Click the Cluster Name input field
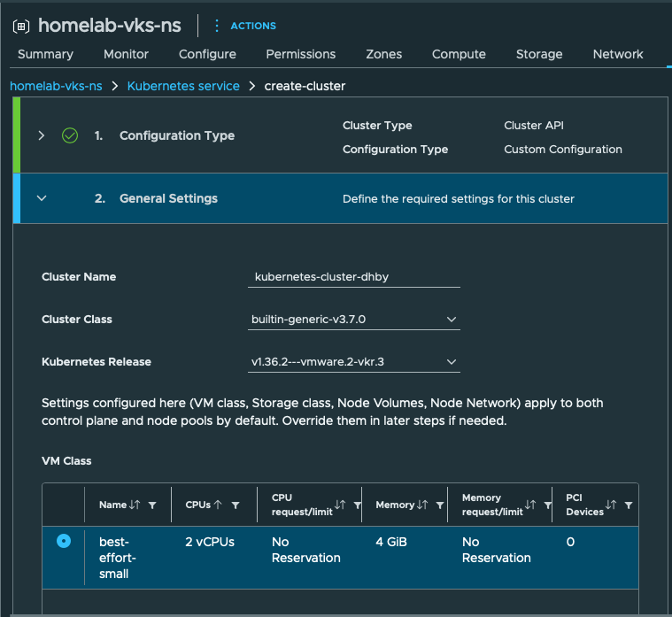The image size is (672, 617). (x=353, y=277)
